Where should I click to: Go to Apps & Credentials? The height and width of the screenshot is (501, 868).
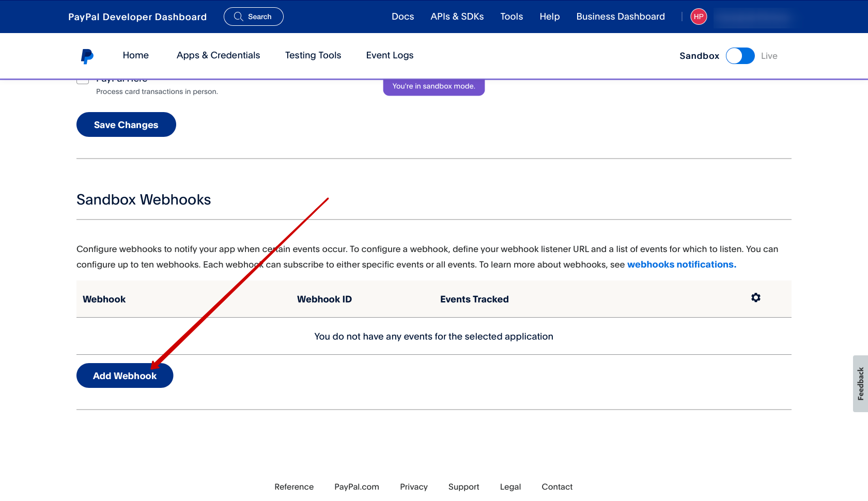click(218, 55)
